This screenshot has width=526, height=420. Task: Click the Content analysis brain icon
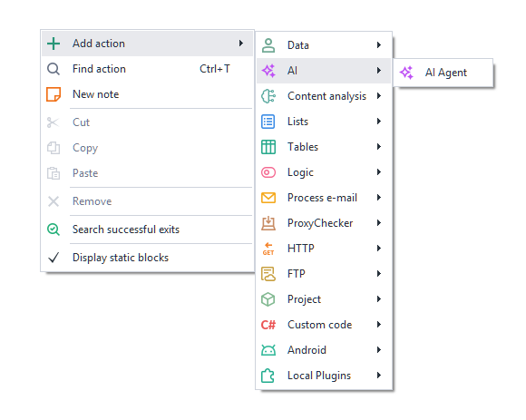click(x=268, y=96)
